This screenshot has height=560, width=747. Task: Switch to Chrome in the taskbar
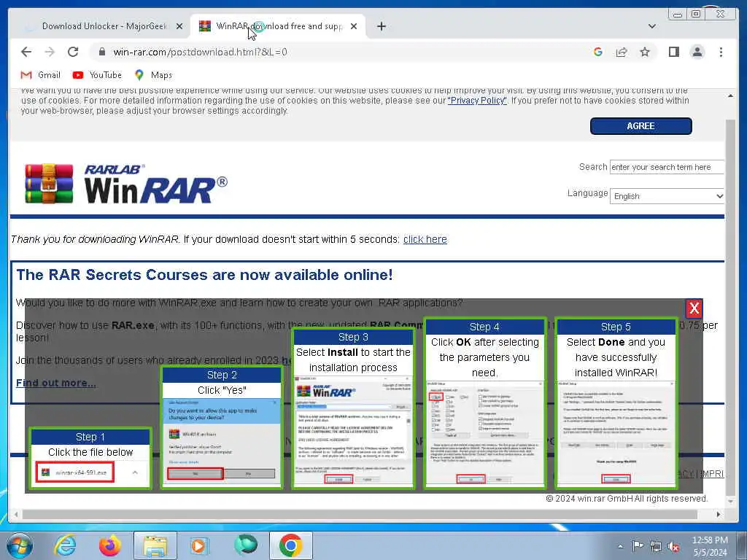tap(290, 545)
